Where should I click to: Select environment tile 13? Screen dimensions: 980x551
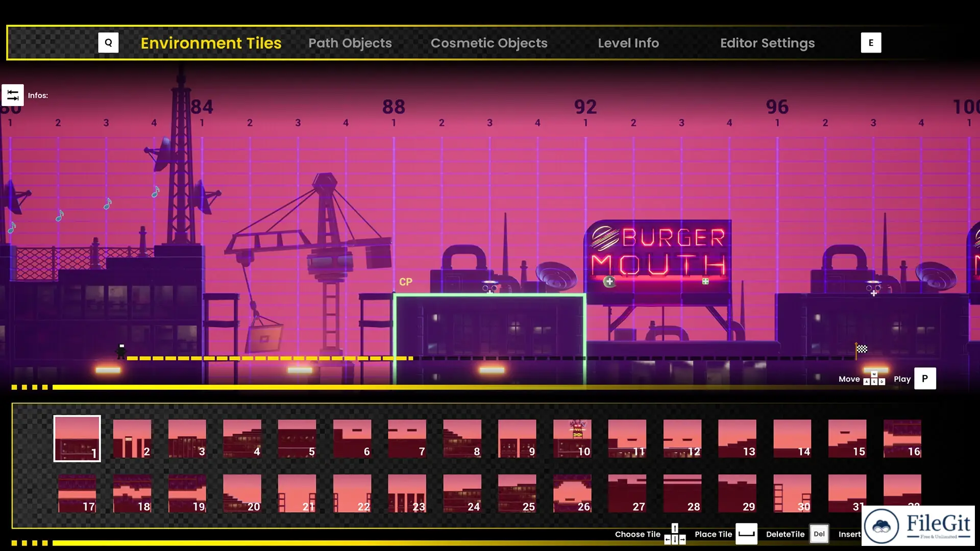pos(737,438)
